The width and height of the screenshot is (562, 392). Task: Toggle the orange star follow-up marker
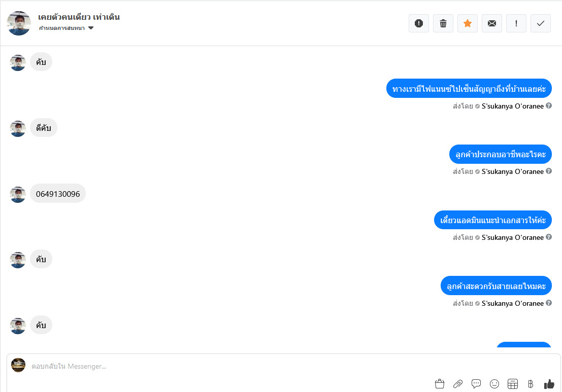[x=468, y=24]
